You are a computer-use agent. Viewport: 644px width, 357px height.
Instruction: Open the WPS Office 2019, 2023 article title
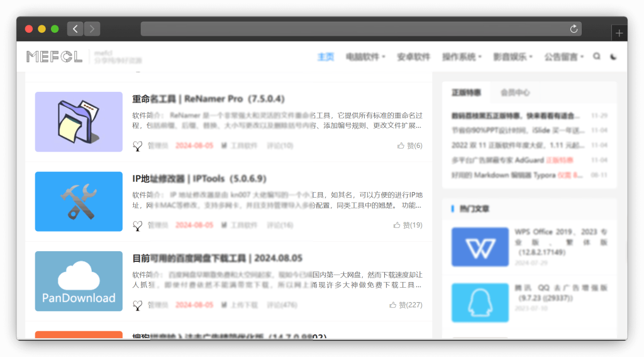(561, 242)
